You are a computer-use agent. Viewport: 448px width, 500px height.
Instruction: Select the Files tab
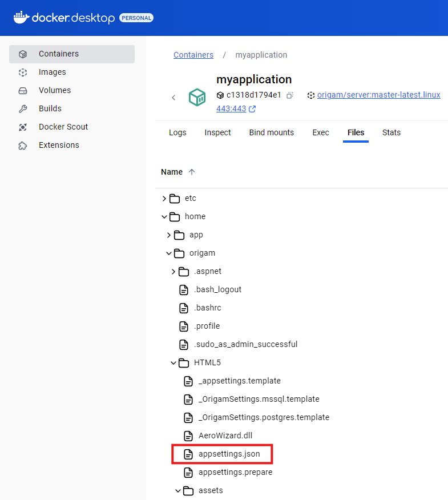tap(356, 132)
